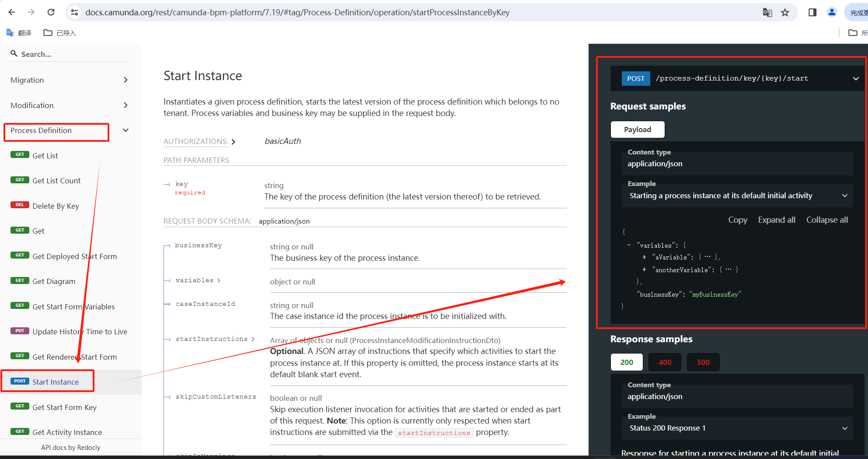The height and width of the screenshot is (459, 868).
Task: Click the Start Instance page heading
Action: click(x=202, y=76)
